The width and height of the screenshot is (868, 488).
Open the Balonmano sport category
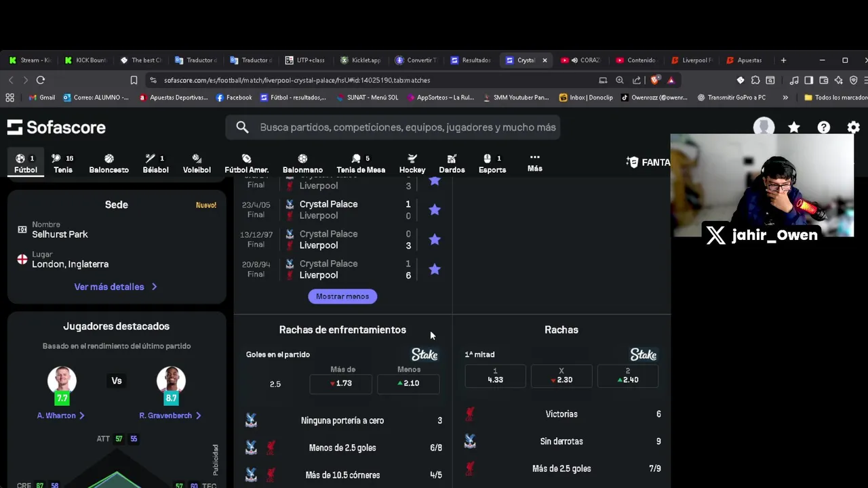pyautogui.click(x=302, y=163)
